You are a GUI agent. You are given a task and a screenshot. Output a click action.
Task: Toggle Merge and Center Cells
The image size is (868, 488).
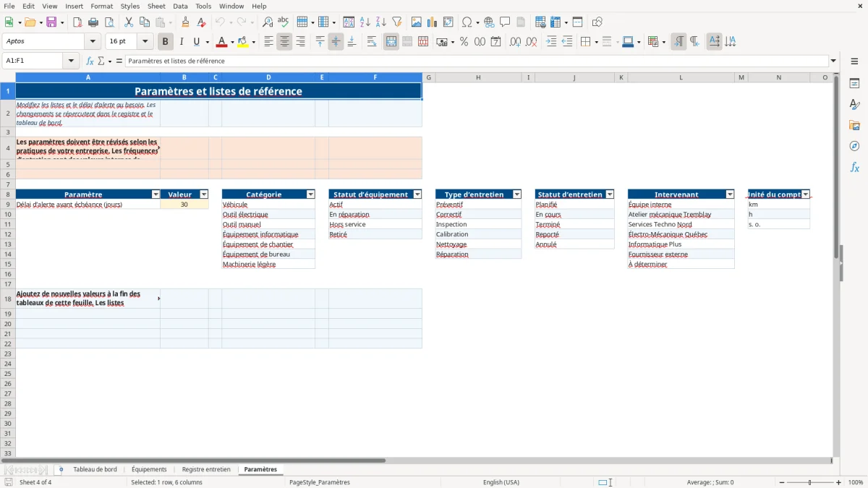click(391, 42)
